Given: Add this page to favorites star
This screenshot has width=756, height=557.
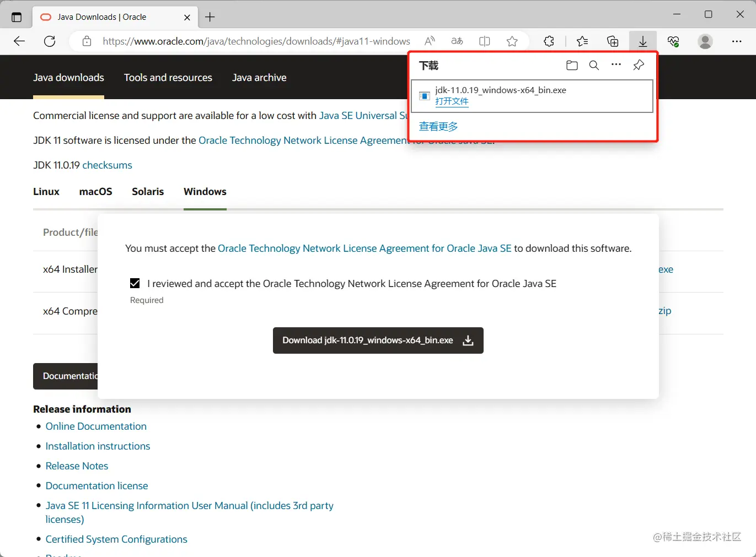Looking at the screenshot, I should pyautogui.click(x=512, y=41).
